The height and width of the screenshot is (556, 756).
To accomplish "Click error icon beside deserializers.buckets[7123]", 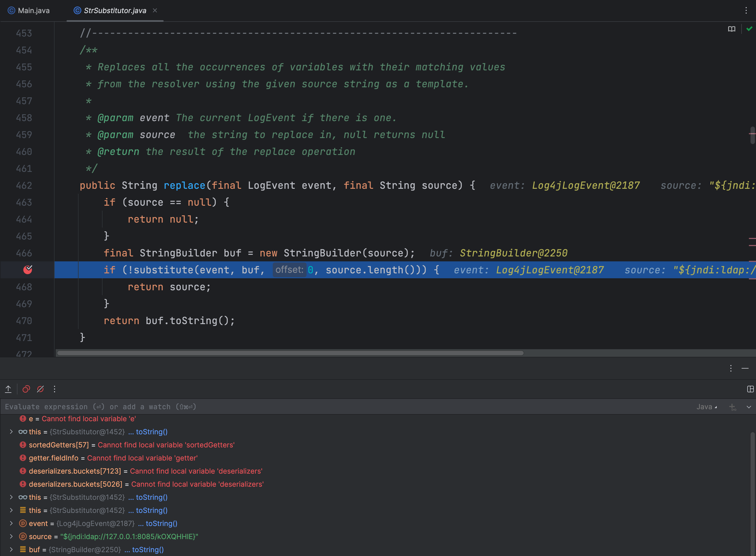I will pos(23,471).
